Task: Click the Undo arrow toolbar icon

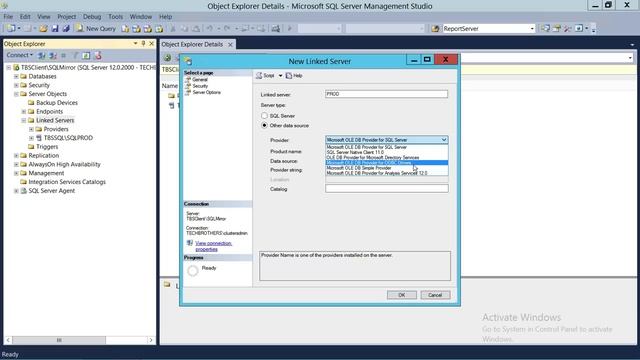Action: point(209,29)
